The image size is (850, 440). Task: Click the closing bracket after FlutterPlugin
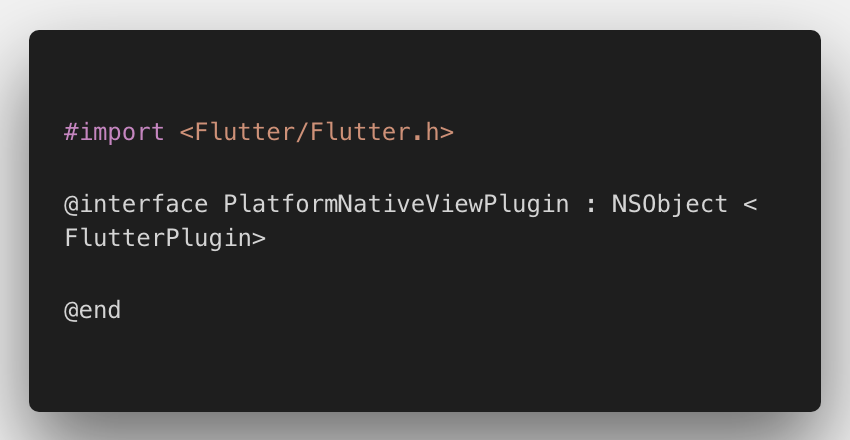pyautogui.click(x=259, y=240)
